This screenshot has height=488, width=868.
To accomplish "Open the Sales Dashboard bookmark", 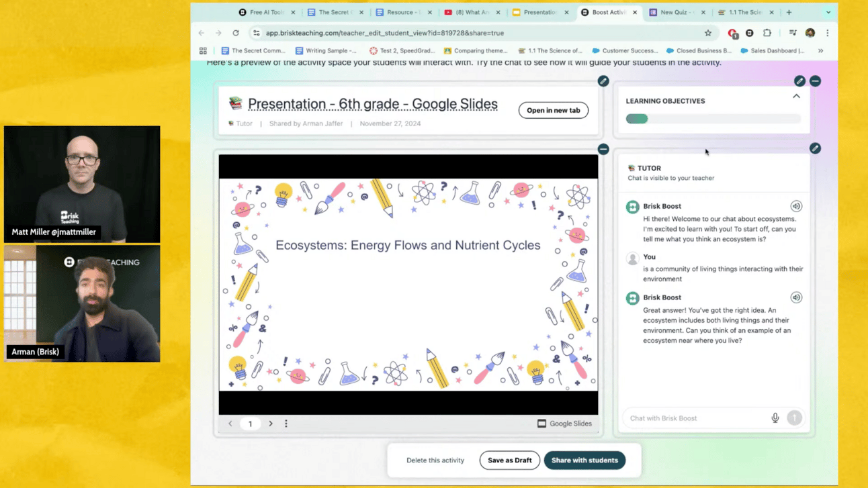I will [772, 50].
